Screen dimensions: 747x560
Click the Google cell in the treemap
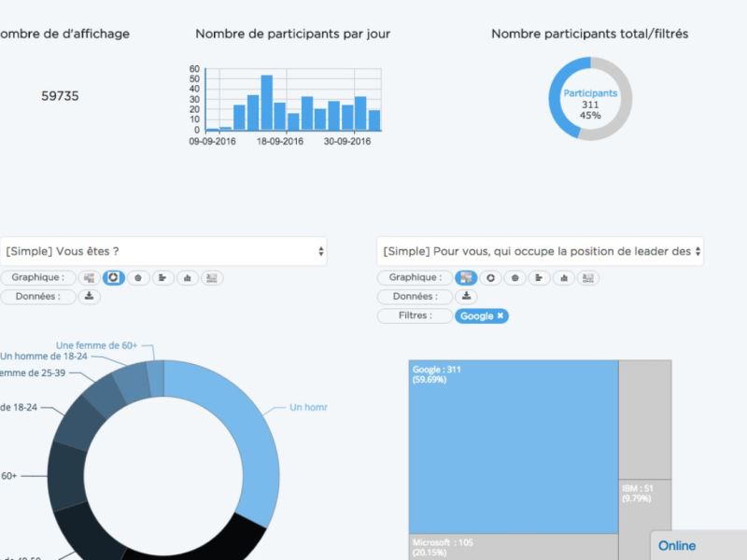tap(514, 447)
